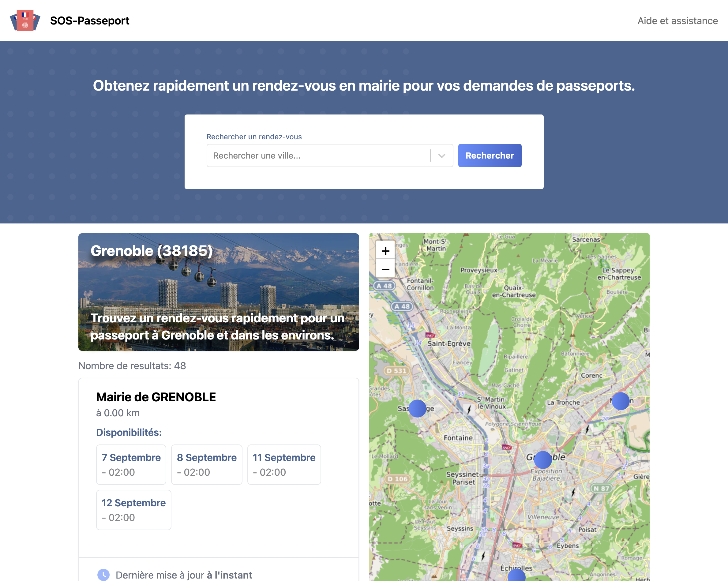This screenshot has width=728, height=581.
Task: Click the D 531 road shield on map
Action: 397,371
